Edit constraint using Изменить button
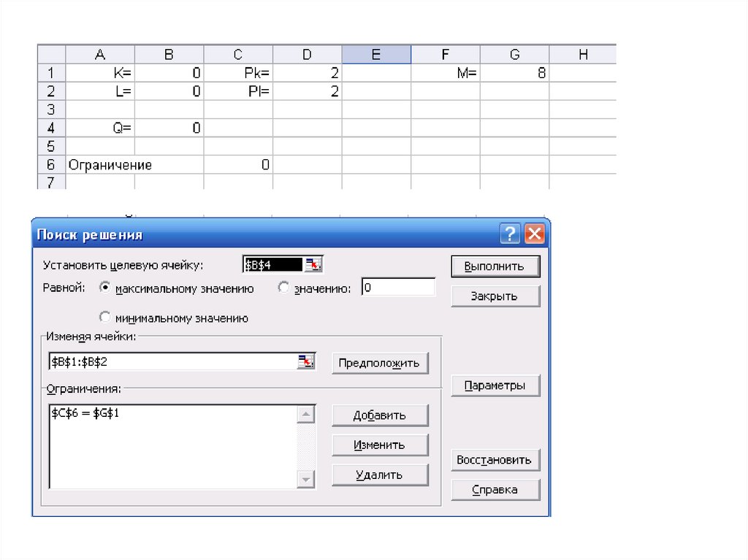Viewport: 748px width, 560px height. [380, 445]
